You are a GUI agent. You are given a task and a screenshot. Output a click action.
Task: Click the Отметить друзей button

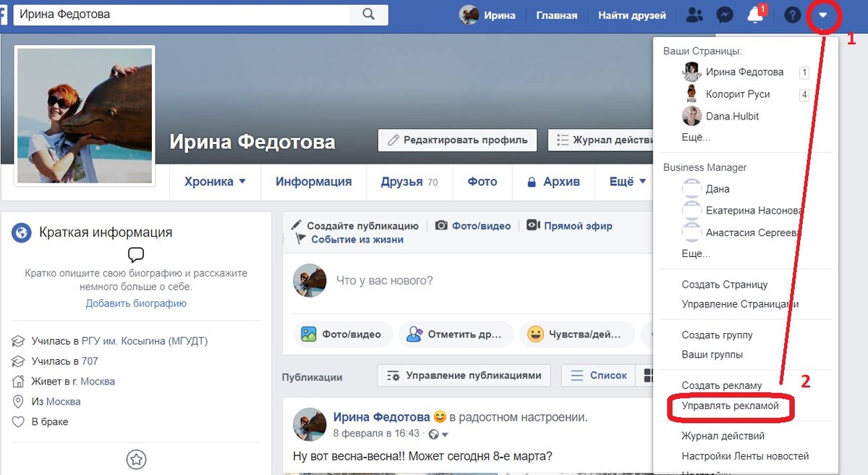pyautogui.click(x=456, y=335)
